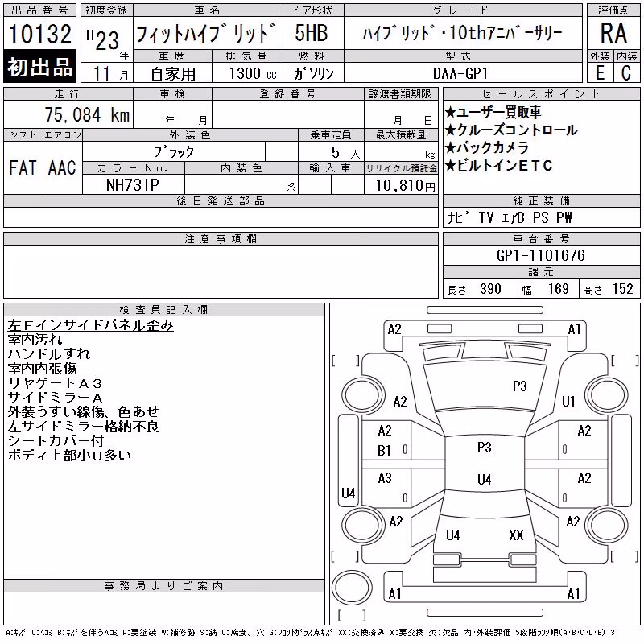
Task: Click the A3 mark on the rear door
Action: point(385,478)
